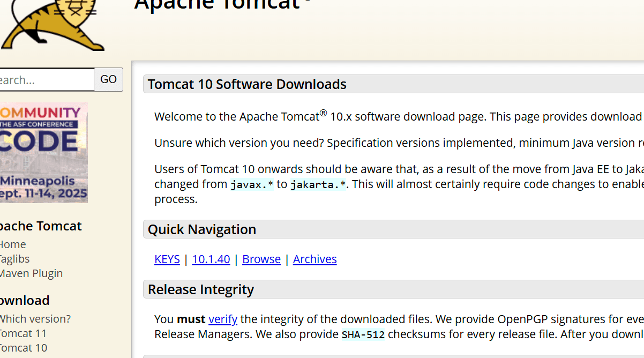Click the SHA-512 code text
This screenshot has height=358, width=644.
click(x=363, y=335)
